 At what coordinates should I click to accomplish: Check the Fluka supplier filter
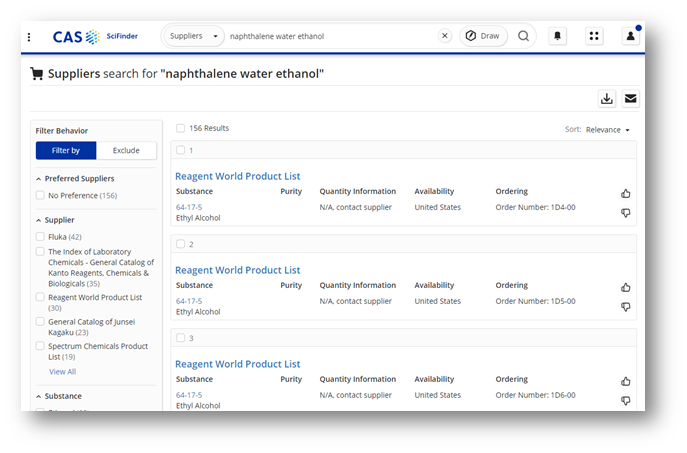[x=40, y=237]
